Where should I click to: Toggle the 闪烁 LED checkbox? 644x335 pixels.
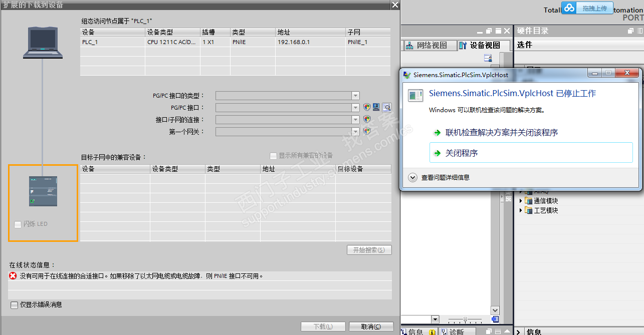pos(18,224)
